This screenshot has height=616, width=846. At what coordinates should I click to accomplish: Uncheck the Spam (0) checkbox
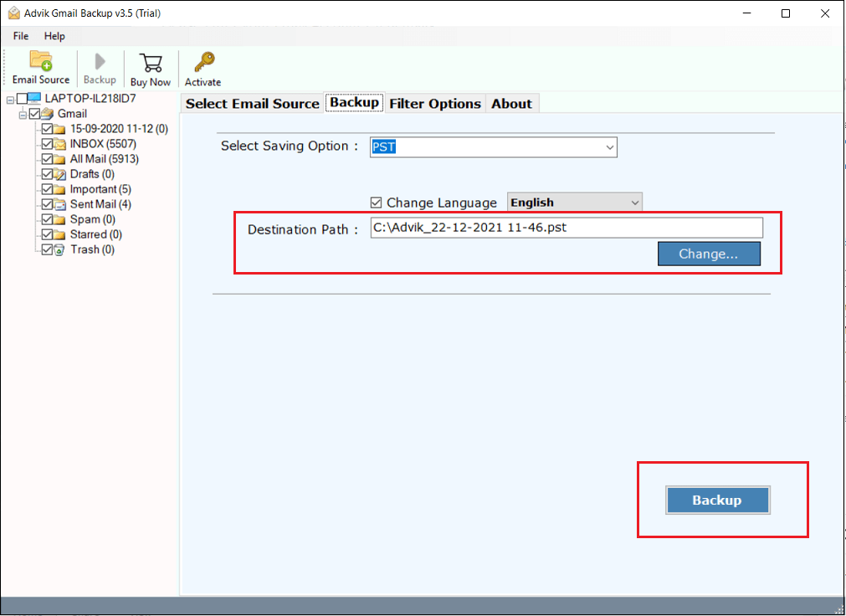click(x=47, y=219)
